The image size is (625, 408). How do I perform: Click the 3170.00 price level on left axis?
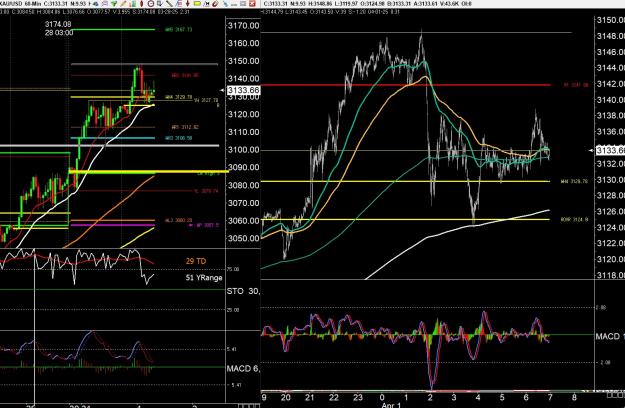pyautogui.click(x=243, y=26)
